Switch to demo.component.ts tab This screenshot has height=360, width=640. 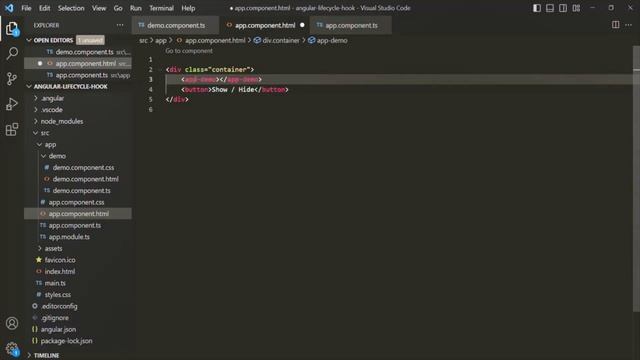(x=176, y=25)
